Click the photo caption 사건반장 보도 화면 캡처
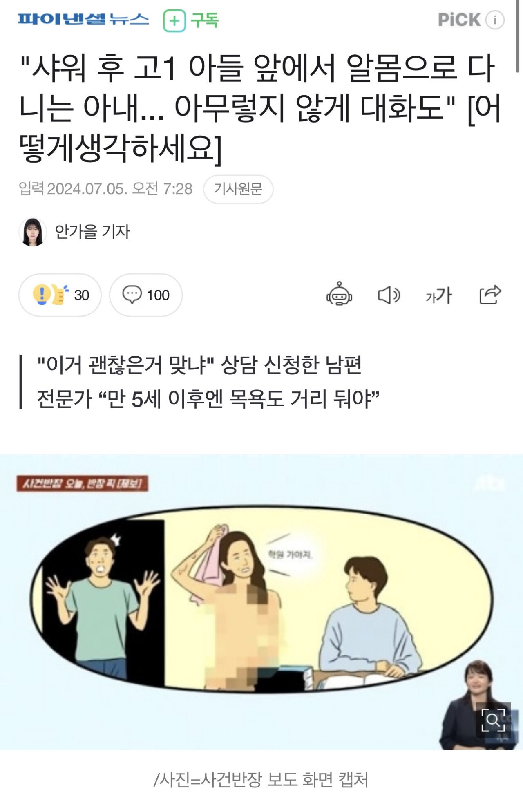This screenshot has width=523, height=812. (261, 779)
